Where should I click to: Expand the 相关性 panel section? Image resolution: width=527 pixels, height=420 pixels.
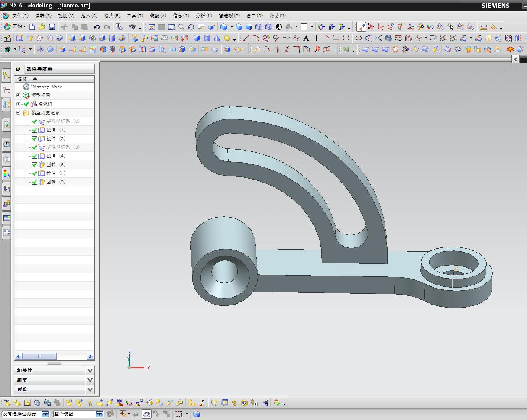[90, 370]
